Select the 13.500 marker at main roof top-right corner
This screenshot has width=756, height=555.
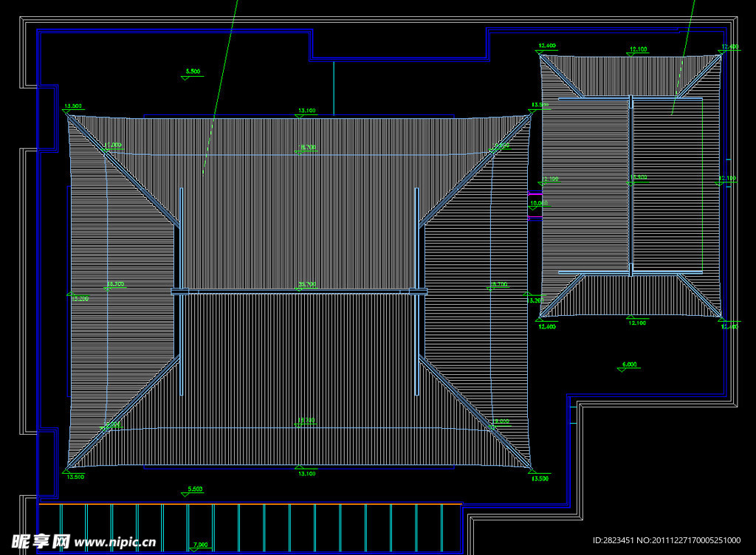click(x=540, y=105)
